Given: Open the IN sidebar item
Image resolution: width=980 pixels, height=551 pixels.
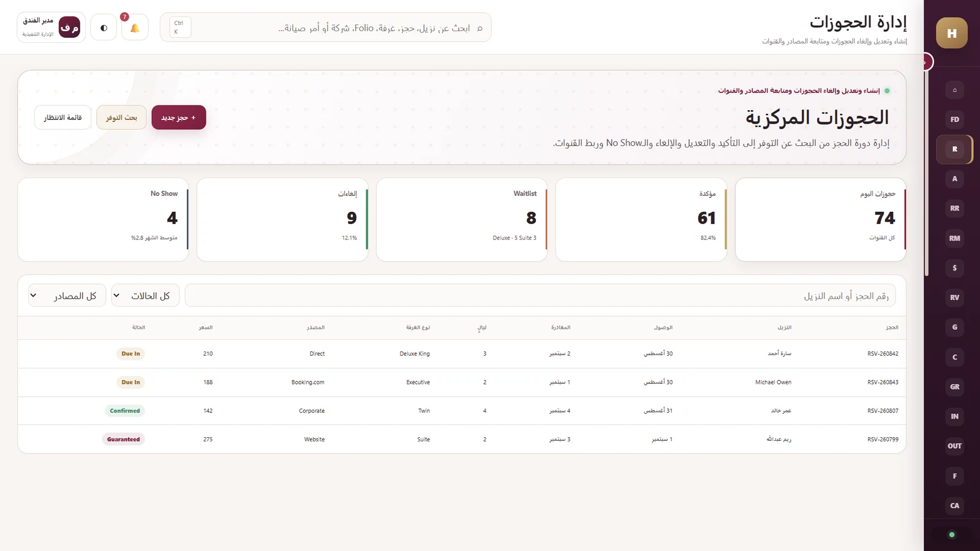Looking at the screenshot, I should click(x=954, y=416).
